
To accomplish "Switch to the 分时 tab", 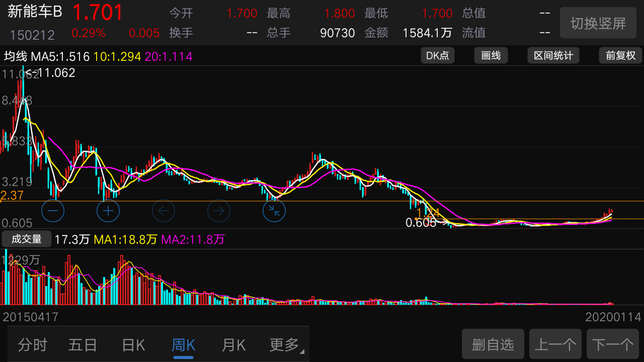I will [x=33, y=345].
